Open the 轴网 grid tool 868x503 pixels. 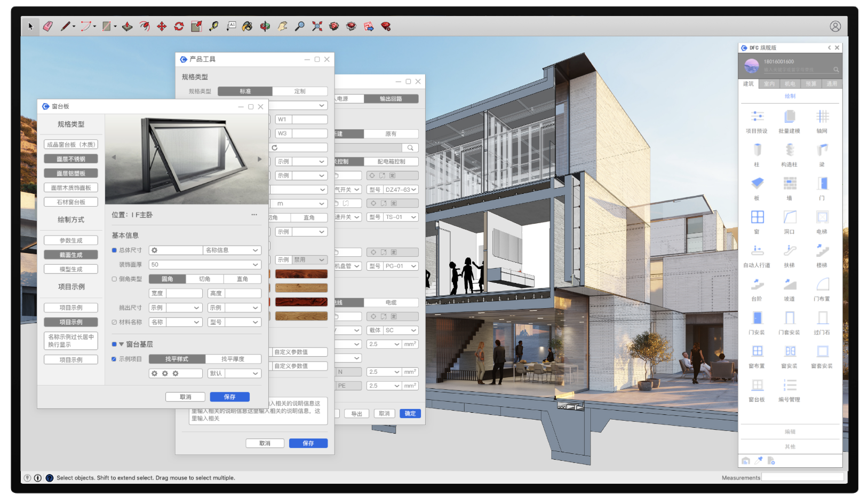click(822, 117)
